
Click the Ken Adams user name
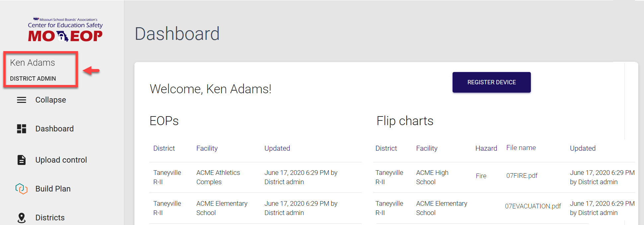33,63
